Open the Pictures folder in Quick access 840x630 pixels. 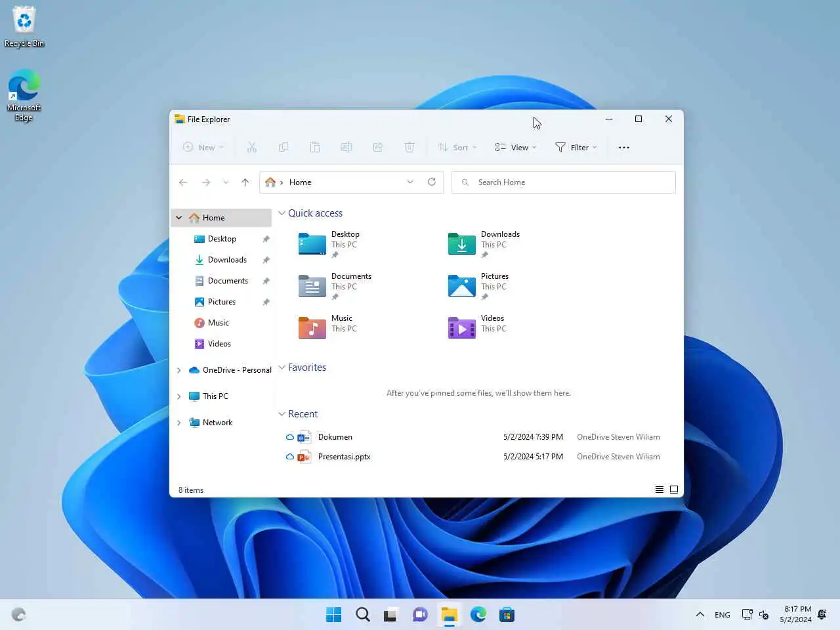(x=478, y=286)
